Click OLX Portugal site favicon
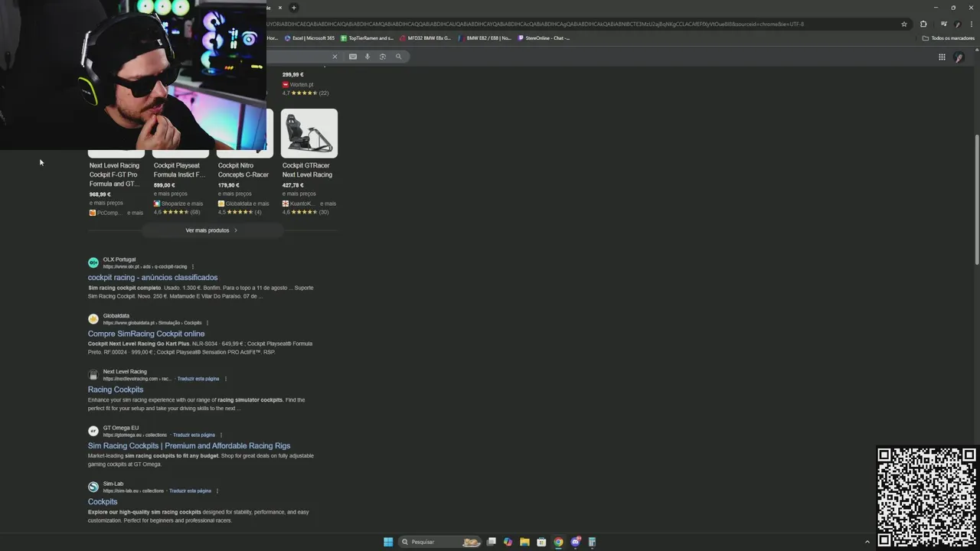 (x=93, y=262)
